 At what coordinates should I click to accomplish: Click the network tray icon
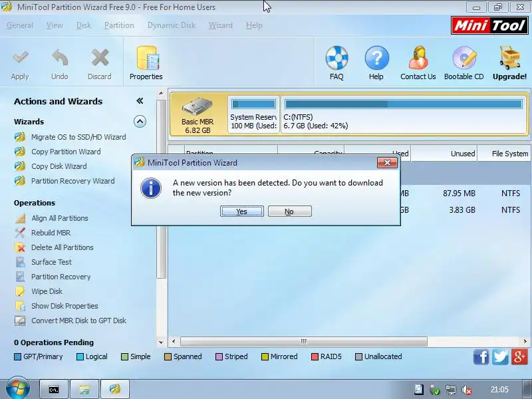pyautogui.click(x=451, y=390)
